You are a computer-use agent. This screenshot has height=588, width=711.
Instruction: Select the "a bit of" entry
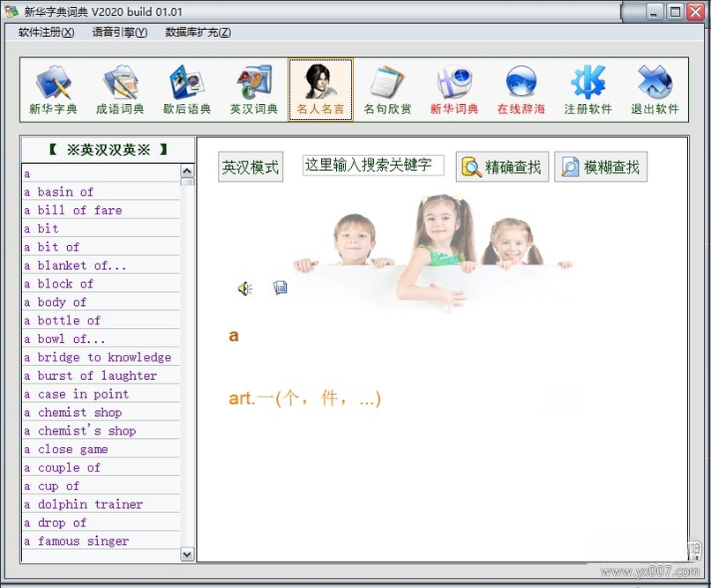tap(101, 247)
